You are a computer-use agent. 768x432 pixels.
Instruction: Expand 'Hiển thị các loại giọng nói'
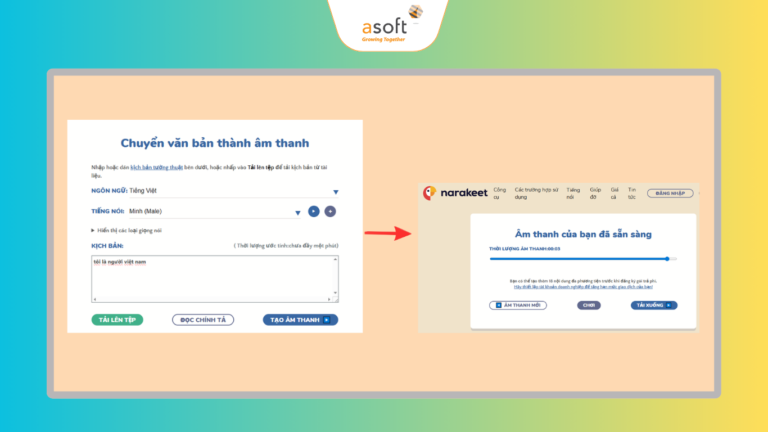(130, 230)
